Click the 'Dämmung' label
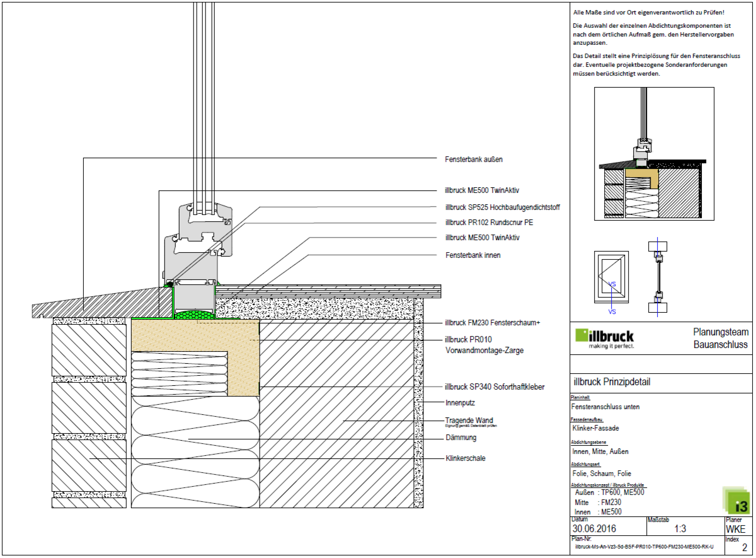756x558 pixels. pyautogui.click(x=461, y=438)
